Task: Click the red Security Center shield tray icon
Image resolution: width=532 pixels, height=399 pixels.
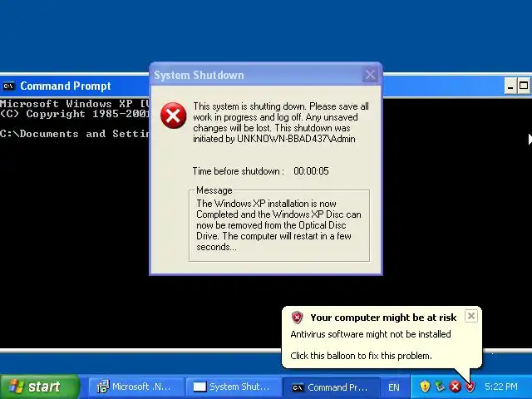Action: [470, 387]
